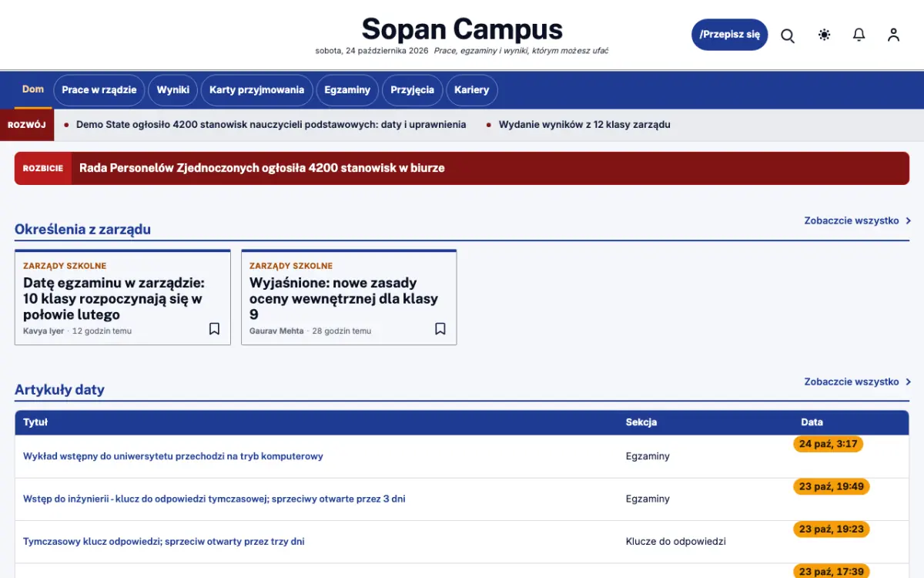924x578 pixels.
Task: Go to the Kariery tab
Action: (471, 90)
